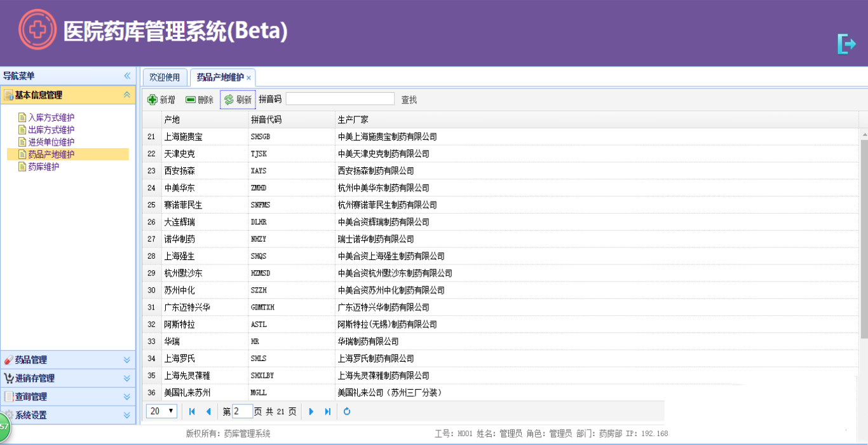The width and height of the screenshot is (868, 445).
Task: Open 药库维护 in the navigation tree
Action: tap(44, 167)
